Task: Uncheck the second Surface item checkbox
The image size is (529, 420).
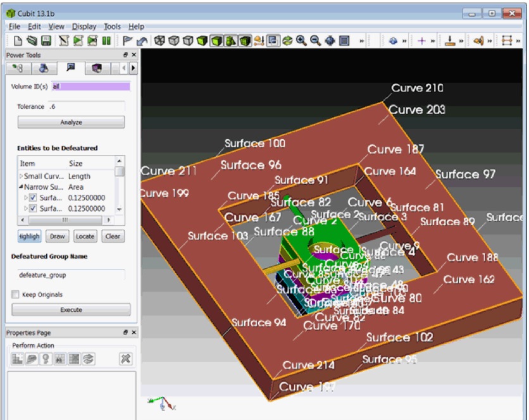Action: (33, 208)
